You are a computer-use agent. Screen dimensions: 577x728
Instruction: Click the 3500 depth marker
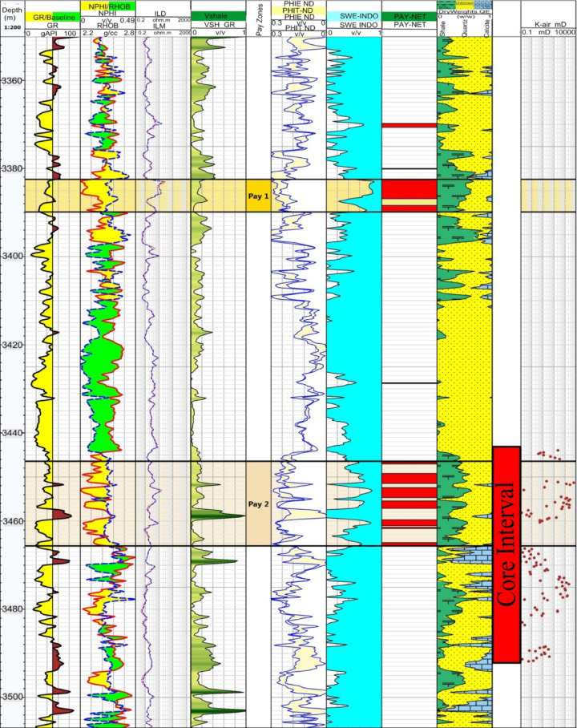[x=12, y=697]
